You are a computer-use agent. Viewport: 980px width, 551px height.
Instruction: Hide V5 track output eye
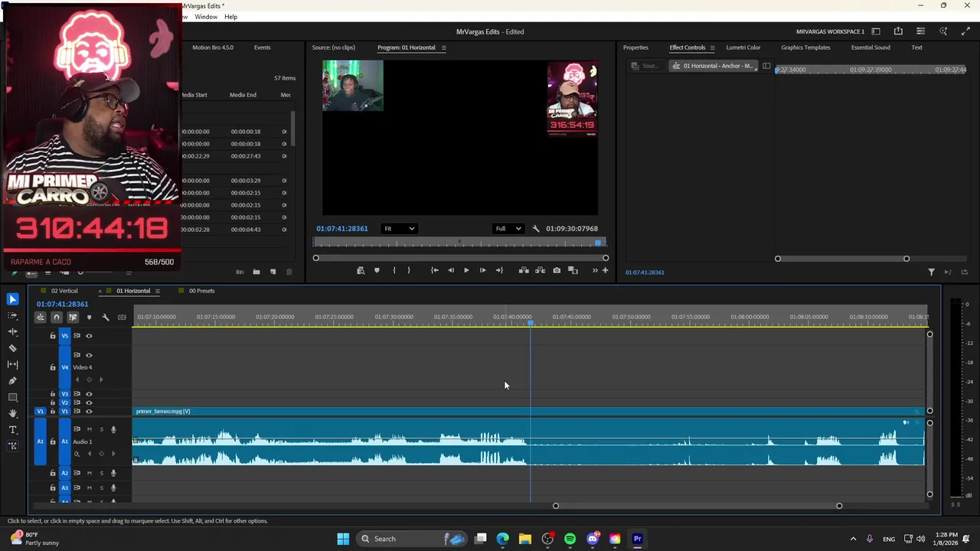pyautogui.click(x=89, y=336)
